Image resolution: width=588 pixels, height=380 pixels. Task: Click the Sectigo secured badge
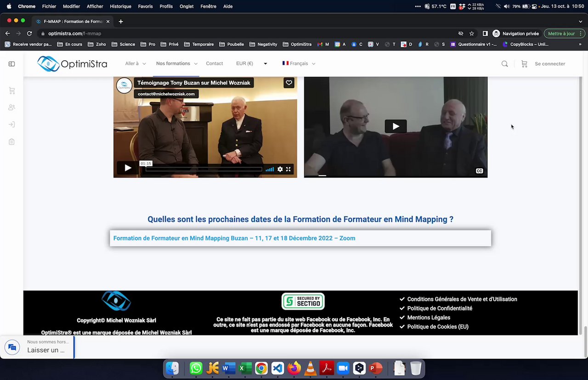(x=303, y=301)
